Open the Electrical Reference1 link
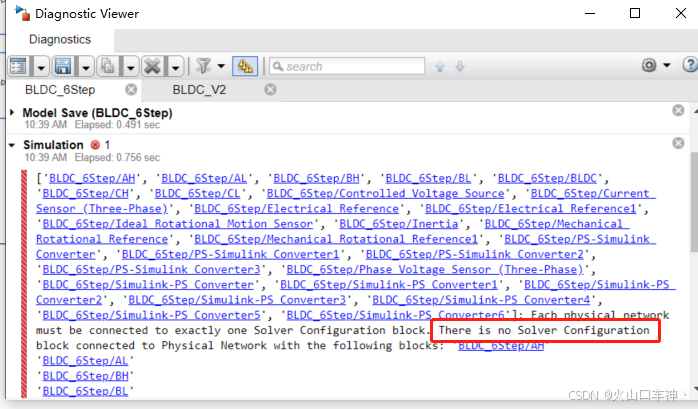698x409 pixels. click(x=531, y=209)
